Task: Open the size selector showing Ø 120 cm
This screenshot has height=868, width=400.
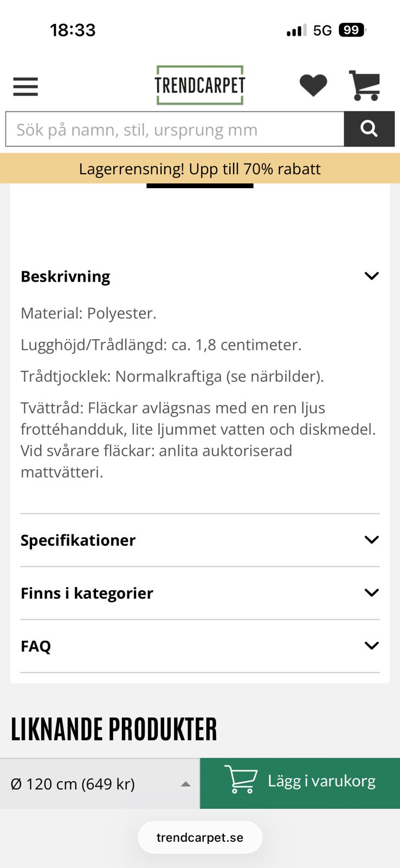Action: click(x=100, y=783)
